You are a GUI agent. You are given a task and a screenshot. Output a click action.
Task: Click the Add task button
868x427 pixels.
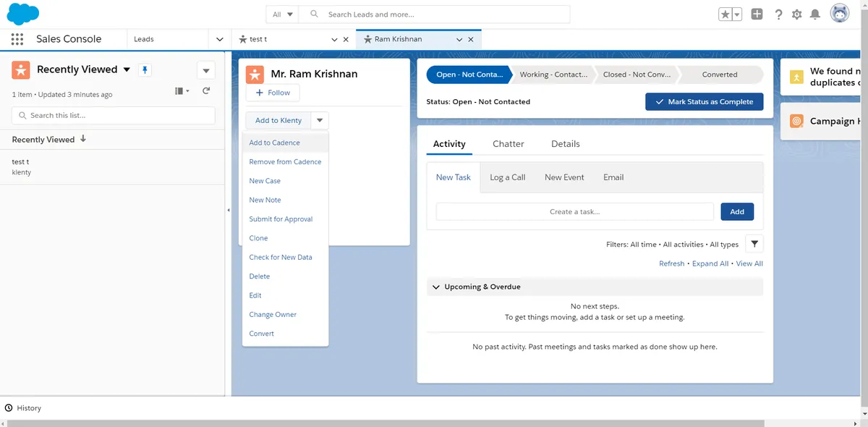[737, 212]
